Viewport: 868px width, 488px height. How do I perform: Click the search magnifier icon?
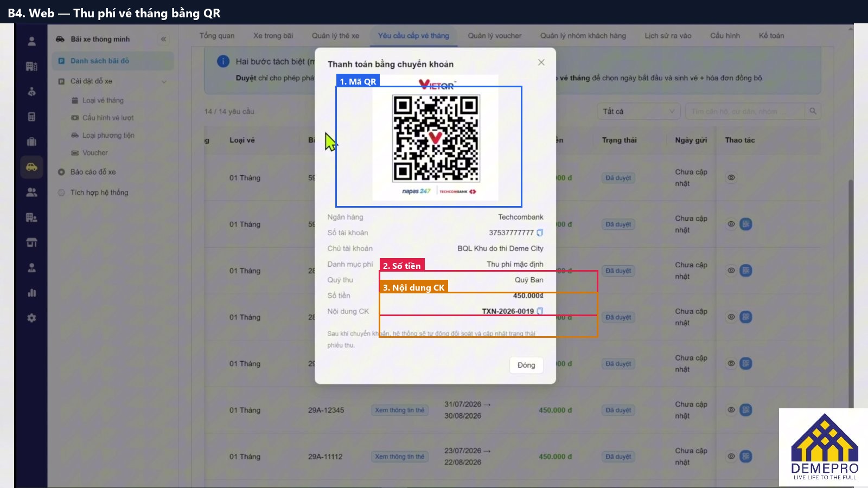click(813, 111)
